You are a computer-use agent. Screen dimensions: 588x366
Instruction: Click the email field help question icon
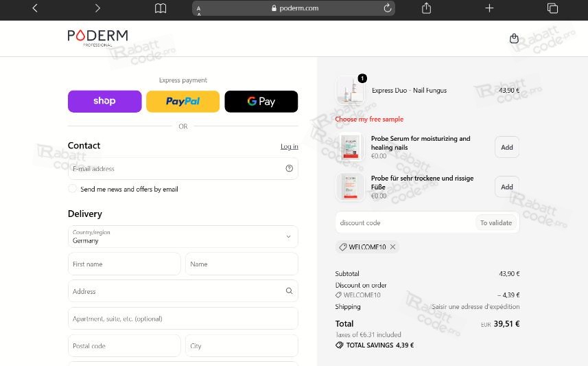pyautogui.click(x=289, y=168)
